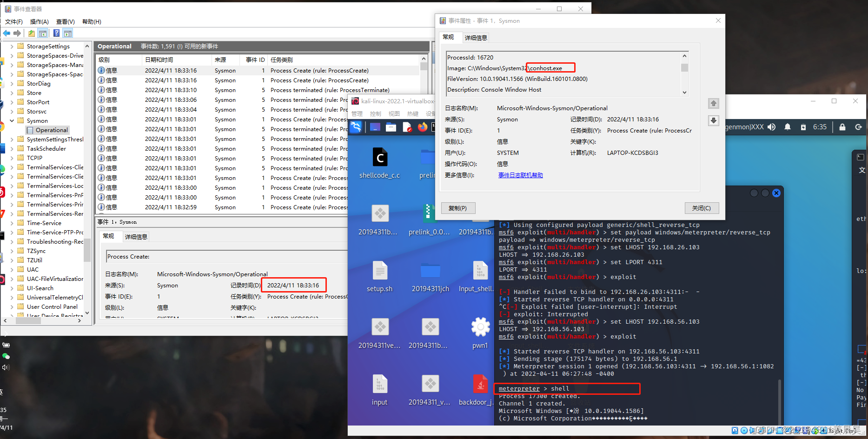Open the Kali file manager panel icon

(x=391, y=127)
